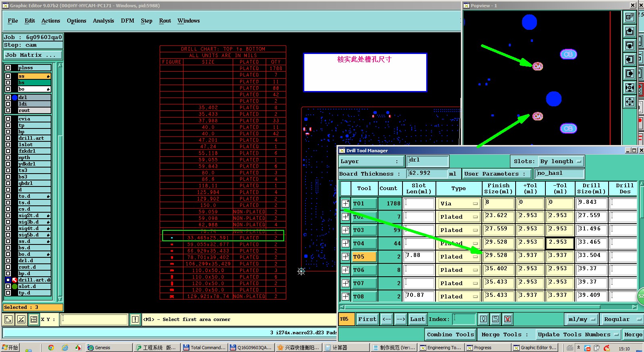The width and height of the screenshot is (644, 352).
Task: Open the Edit menu
Action: [30, 21]
